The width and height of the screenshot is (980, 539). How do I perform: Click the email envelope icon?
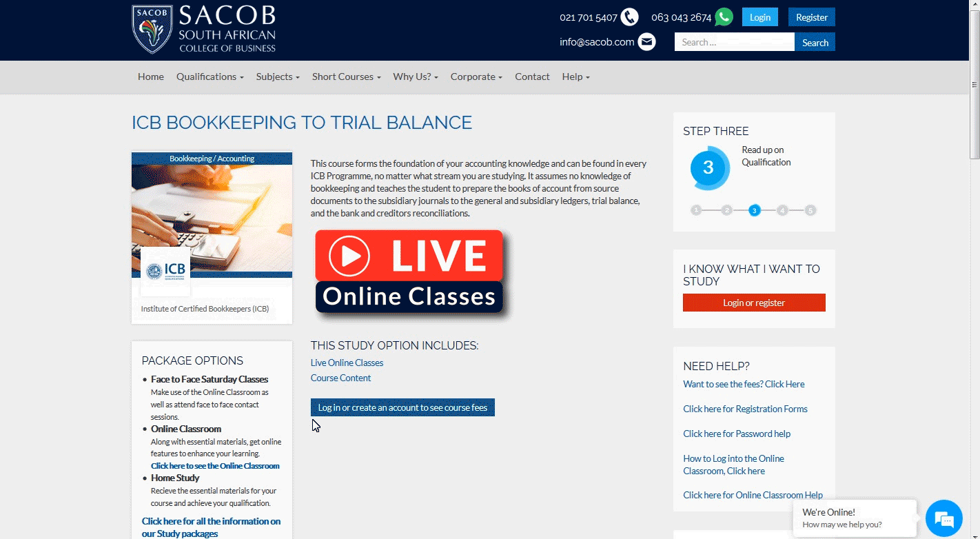tap(646, 42)
